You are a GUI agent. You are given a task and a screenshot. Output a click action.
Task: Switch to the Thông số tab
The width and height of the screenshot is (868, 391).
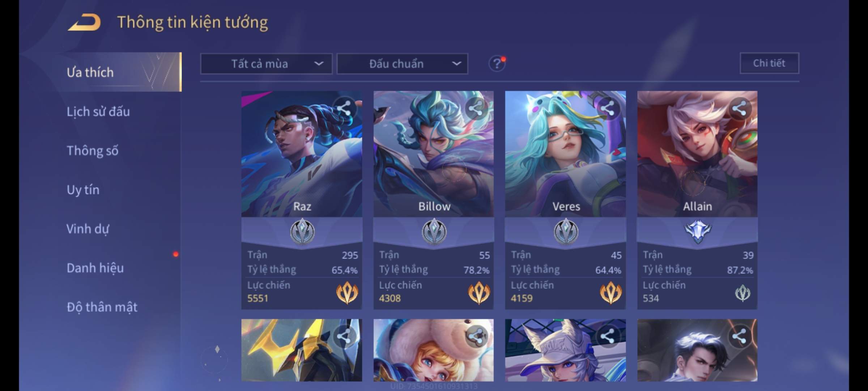(93, 151)
